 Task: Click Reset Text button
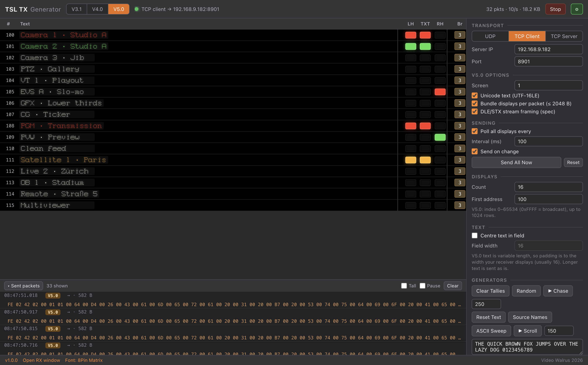click(488, 317)
